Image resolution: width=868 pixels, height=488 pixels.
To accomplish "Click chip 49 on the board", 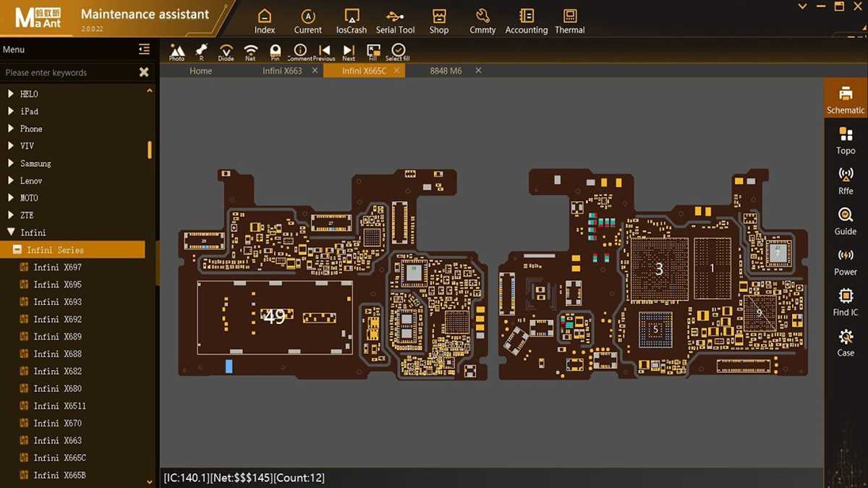I will tap(275, 317).
